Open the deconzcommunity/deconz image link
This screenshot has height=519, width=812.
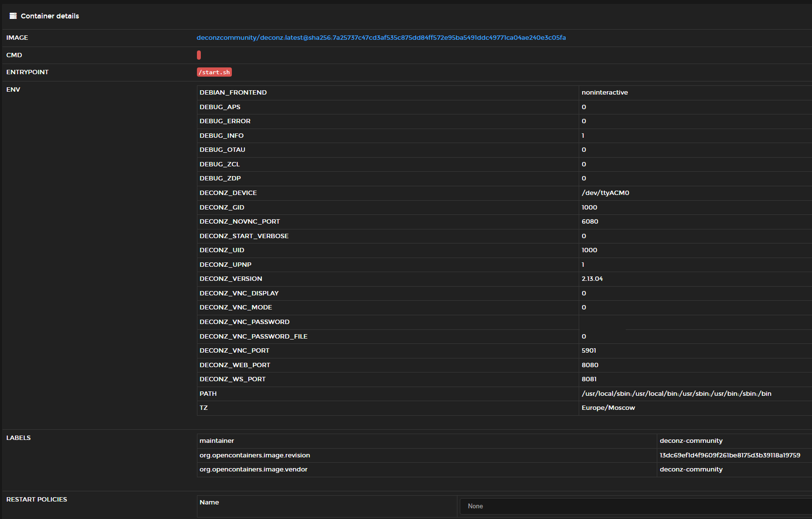click(381, 37)
